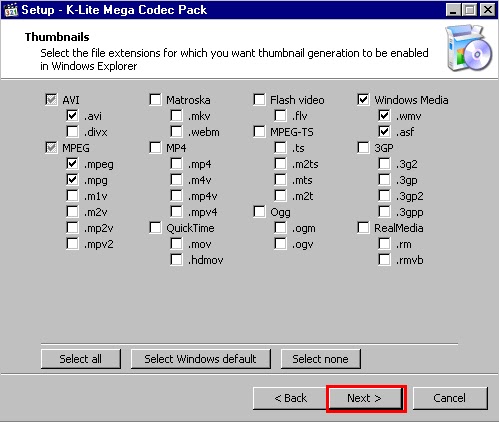The image size is (499, 422).
Task: Enable the Matroska group checkbox
Action: [155, 99]
